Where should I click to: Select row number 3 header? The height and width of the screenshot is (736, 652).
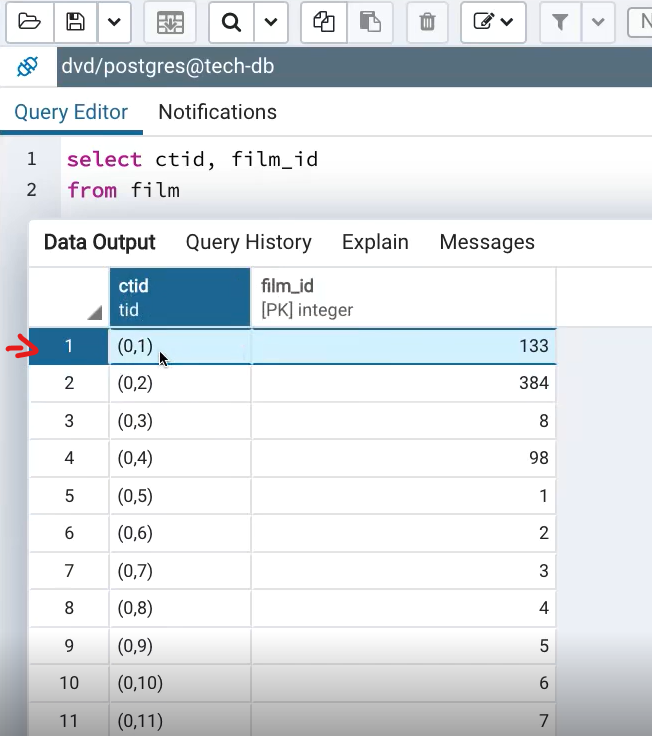69,421
